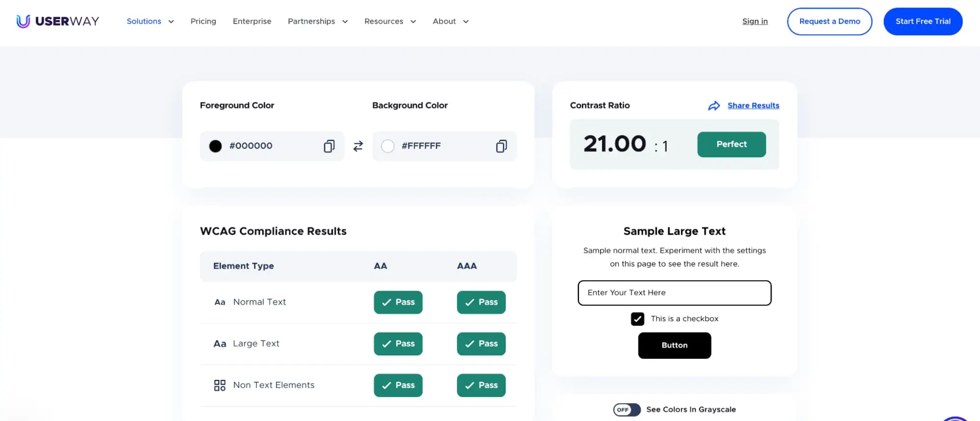Expand the Solutions dropdown menu

(x=150, y=22)
